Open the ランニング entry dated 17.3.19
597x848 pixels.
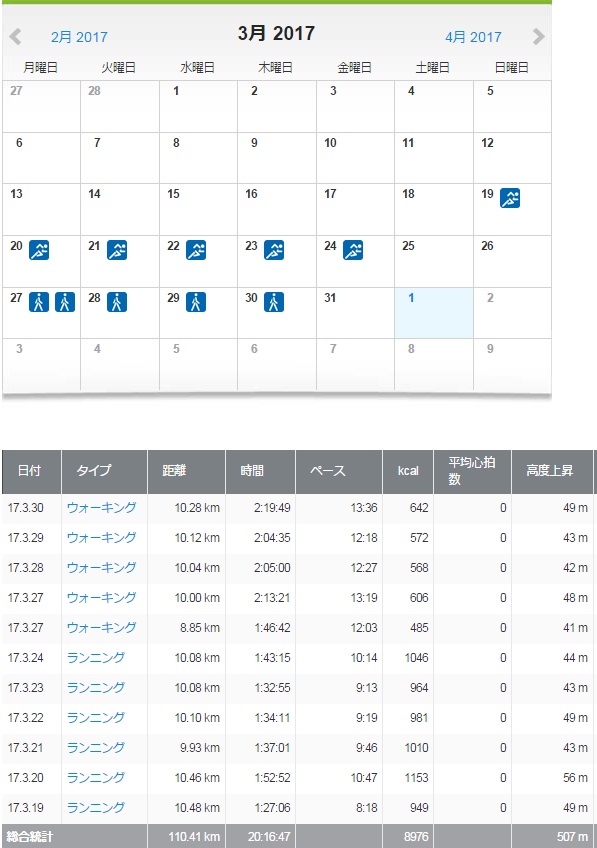tap(96, 807)
